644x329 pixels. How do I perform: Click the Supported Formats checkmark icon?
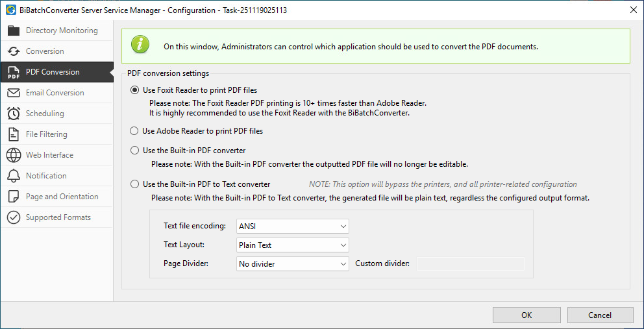[14, 217]
